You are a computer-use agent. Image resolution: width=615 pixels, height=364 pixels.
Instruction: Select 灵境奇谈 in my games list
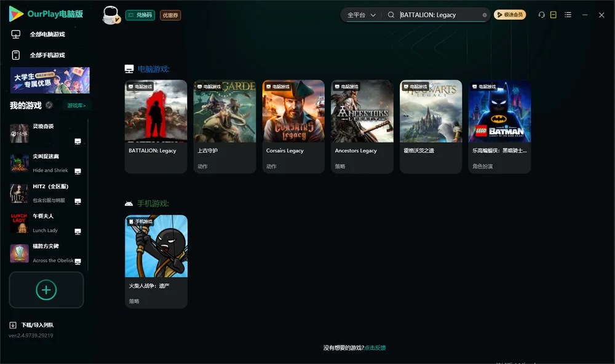[x=46, y=133]
